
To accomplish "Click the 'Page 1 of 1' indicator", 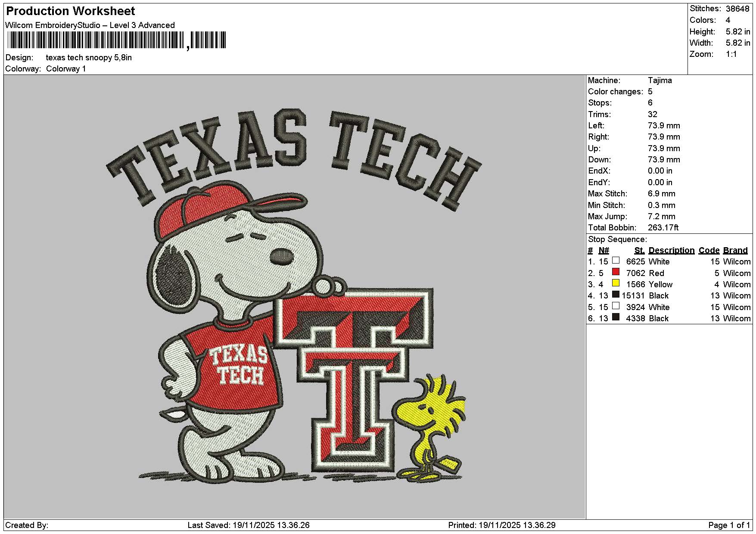I will [729, 525].
